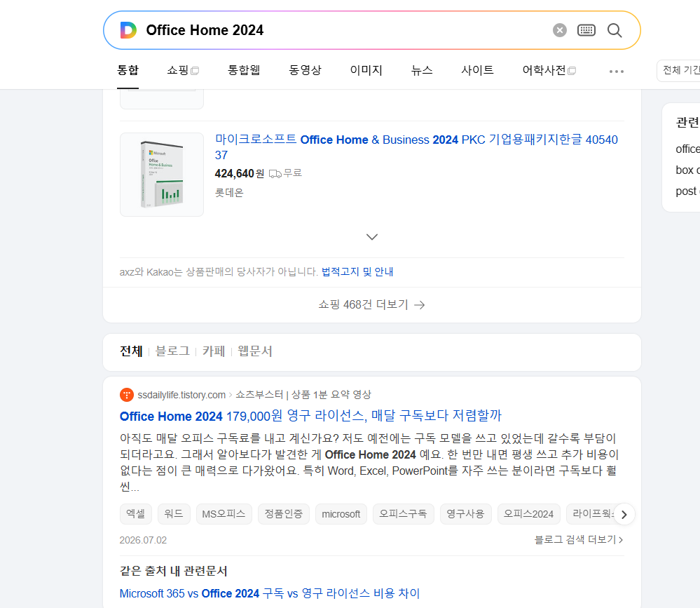The height and width of the screenshot is (608, 700).
Task: Select the 블로그 filter
Action: [x=172, y=351]
